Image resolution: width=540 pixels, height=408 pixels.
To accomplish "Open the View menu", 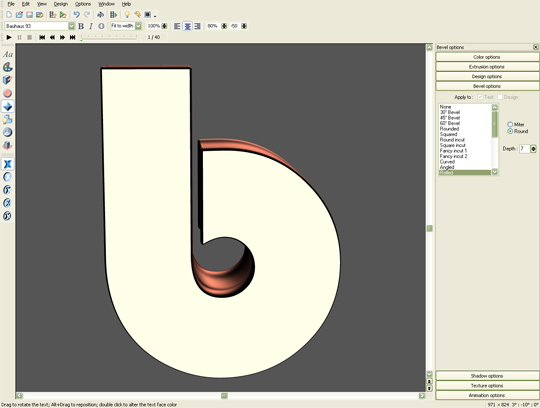I will coord(42,4).
